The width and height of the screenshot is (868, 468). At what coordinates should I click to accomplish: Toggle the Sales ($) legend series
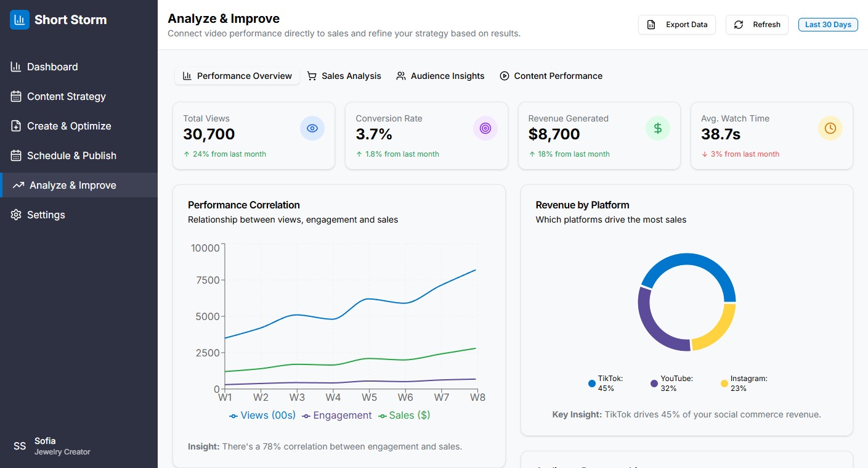coord(404,416)
